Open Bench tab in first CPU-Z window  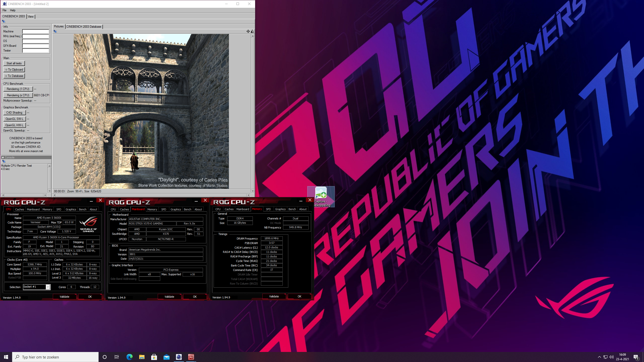coord(83,209)
